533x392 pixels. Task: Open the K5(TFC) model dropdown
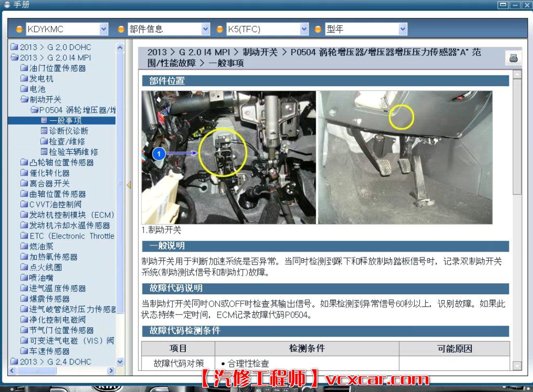pos(303,28)
